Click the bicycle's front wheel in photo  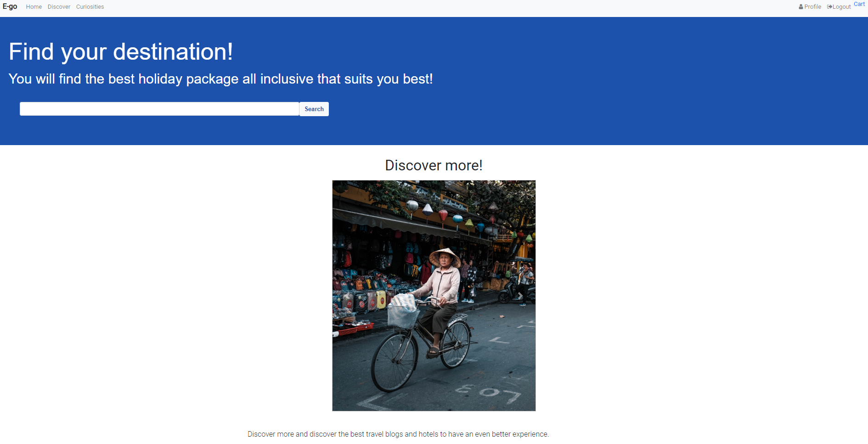coord(394,363)
